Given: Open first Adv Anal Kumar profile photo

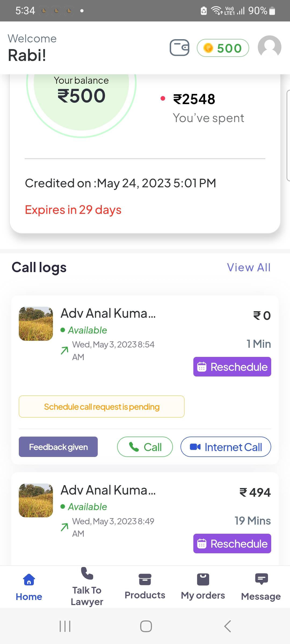Looking at the screenshot, I should [36, 324].
